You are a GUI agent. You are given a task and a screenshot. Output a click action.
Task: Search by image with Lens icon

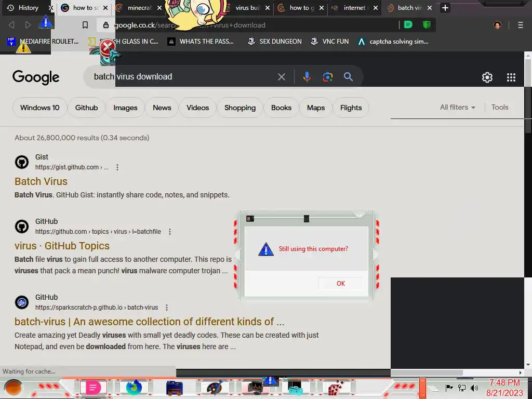tap(327, 77)
